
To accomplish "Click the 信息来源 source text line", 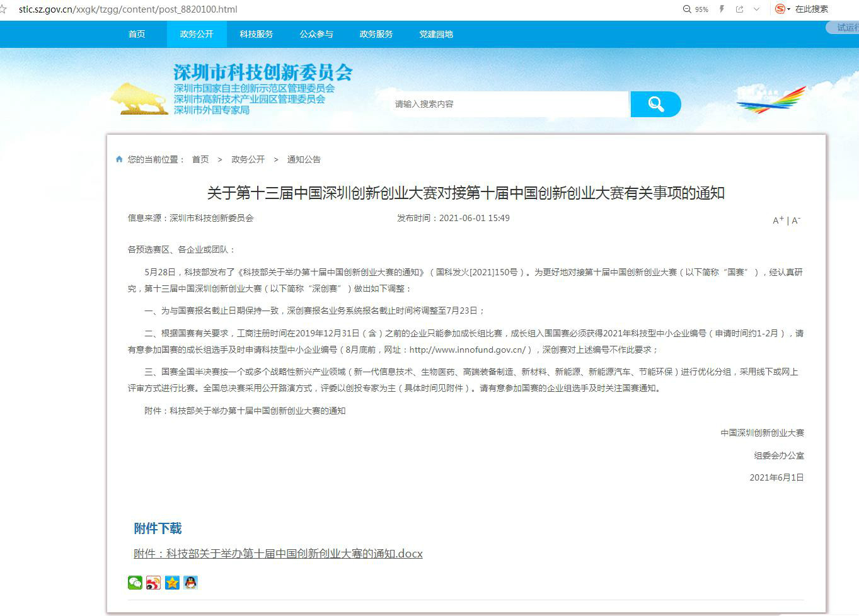I will (191, 218).
